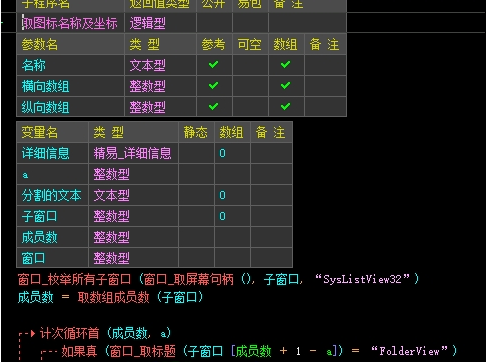
Task: Click the 参数名 column header
Action: click(40, 44)
